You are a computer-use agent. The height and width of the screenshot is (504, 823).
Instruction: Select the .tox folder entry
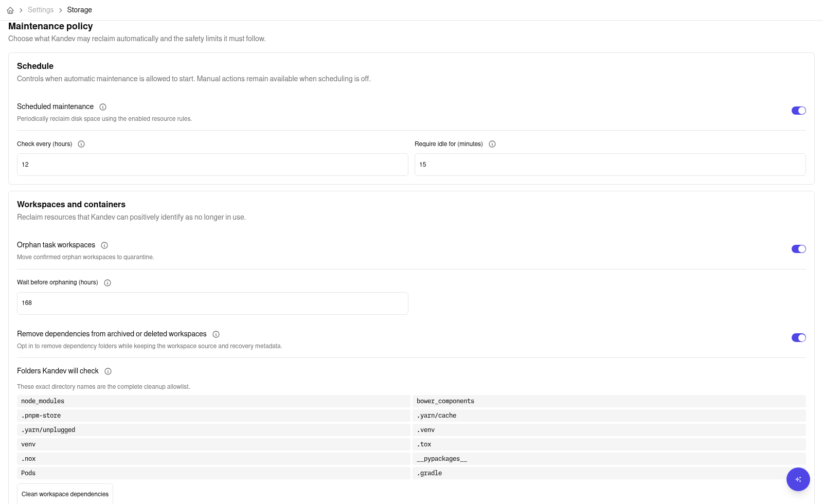click(609, 444)
